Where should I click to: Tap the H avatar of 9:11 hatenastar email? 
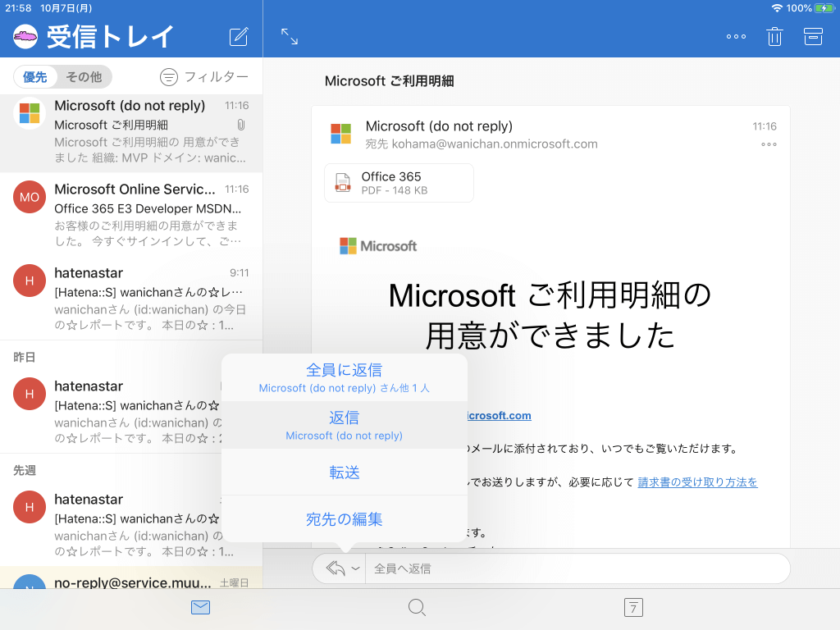click(30, 281)
